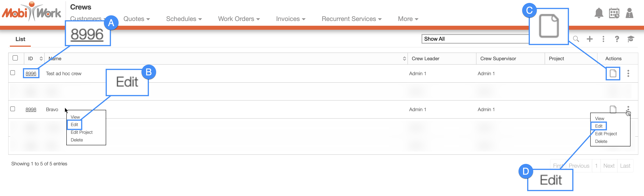This screenshot has width=644, height=196.
Task: Open three-dot actions for Test ad hoc crew
Action: pos(628,73)
